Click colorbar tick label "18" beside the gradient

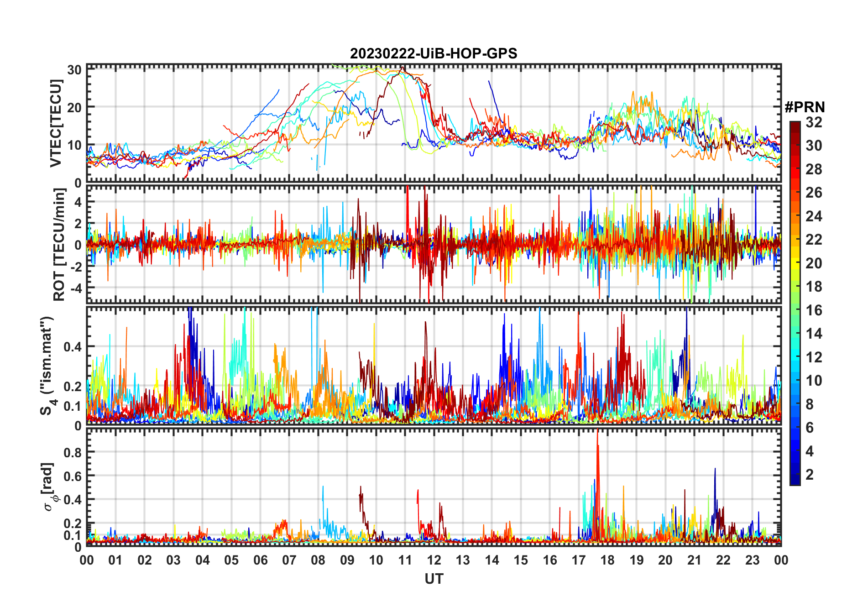[814, 287]
